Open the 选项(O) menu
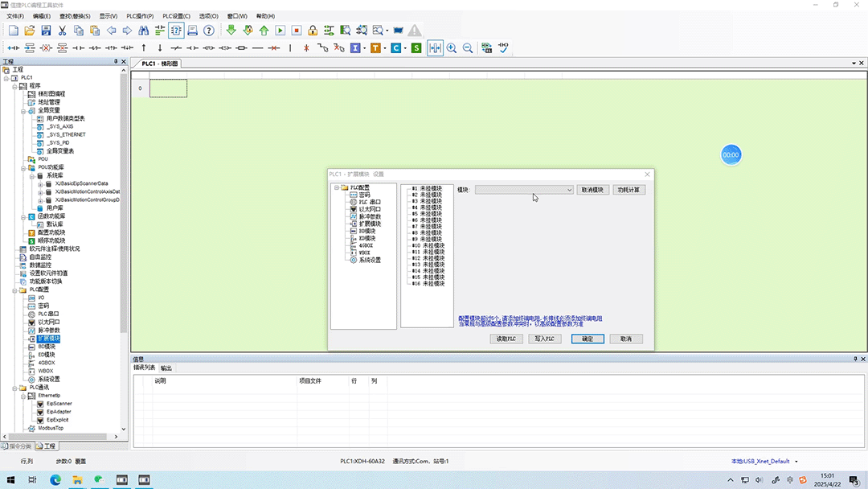 [x=209, y=16]
